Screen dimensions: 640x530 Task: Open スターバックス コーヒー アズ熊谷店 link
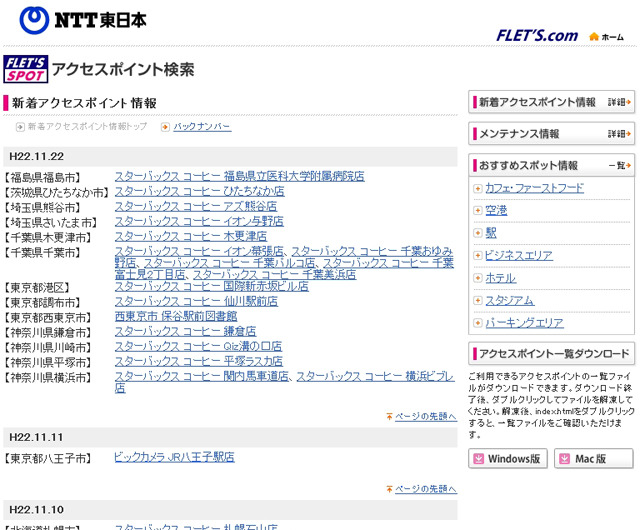tap(196, 206)
